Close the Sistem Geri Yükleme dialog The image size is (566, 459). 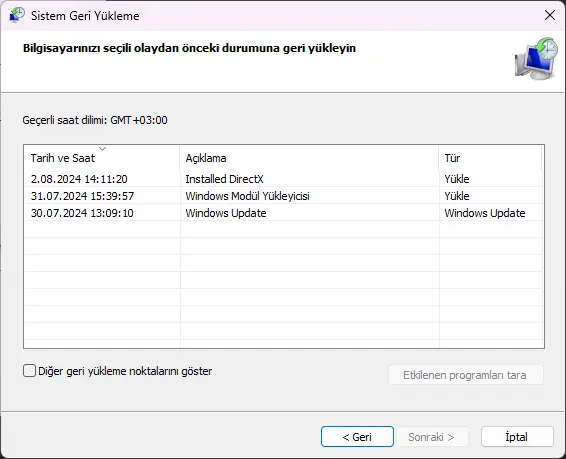(550, 15)
